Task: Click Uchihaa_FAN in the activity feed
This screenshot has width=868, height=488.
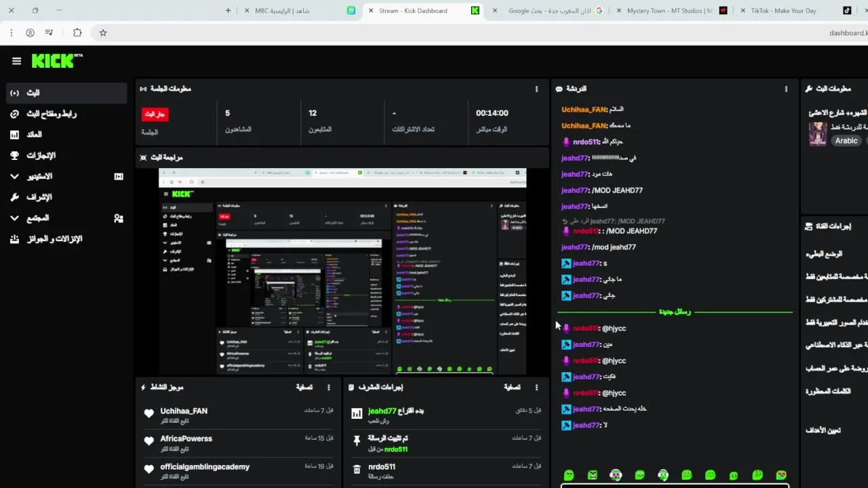Action: pyautogui.click(x=184, y=411)
